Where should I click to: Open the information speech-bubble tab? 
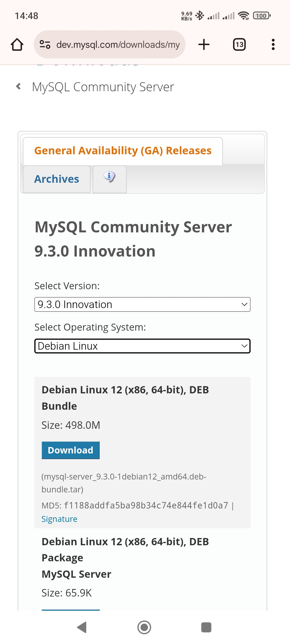[x=110, y=179]
